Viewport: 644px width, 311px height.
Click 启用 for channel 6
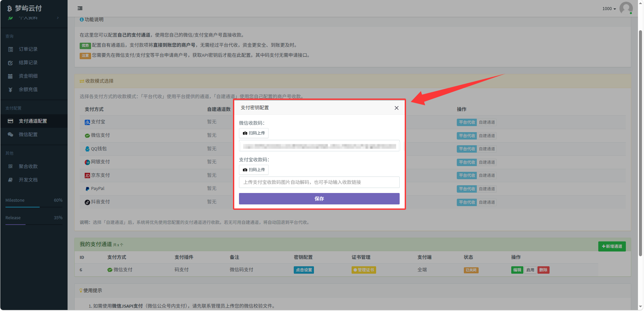pyautogui.click(x=530, y=270)
